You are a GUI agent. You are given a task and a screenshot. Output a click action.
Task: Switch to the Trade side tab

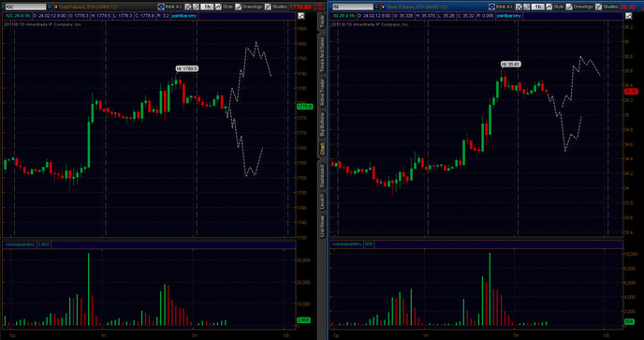(322, 22)
